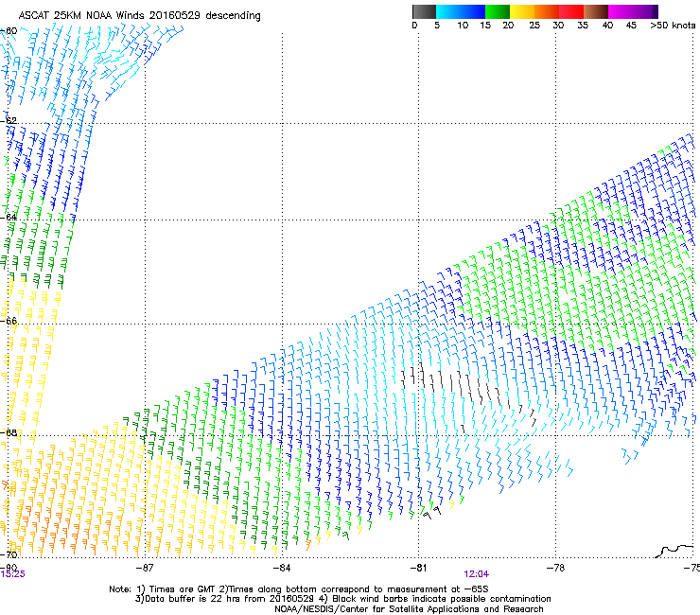Click the magenta 40-45 knots legend swatch

[621, 11]
